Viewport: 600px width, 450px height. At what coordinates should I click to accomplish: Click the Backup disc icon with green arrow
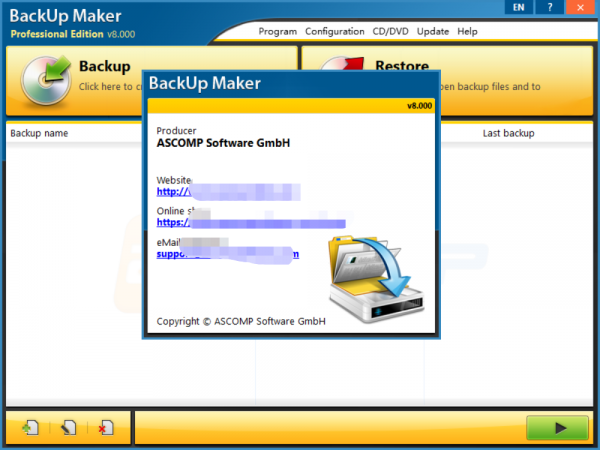click(40, 78)
